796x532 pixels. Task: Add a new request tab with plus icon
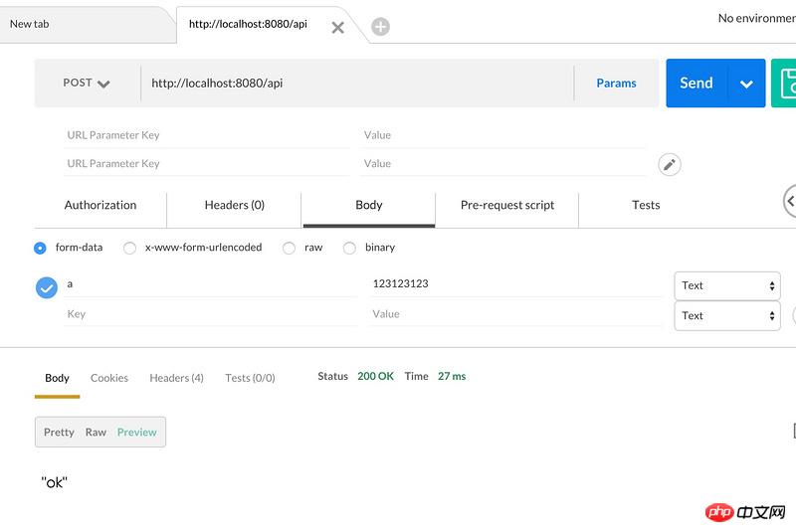(380, 27)
